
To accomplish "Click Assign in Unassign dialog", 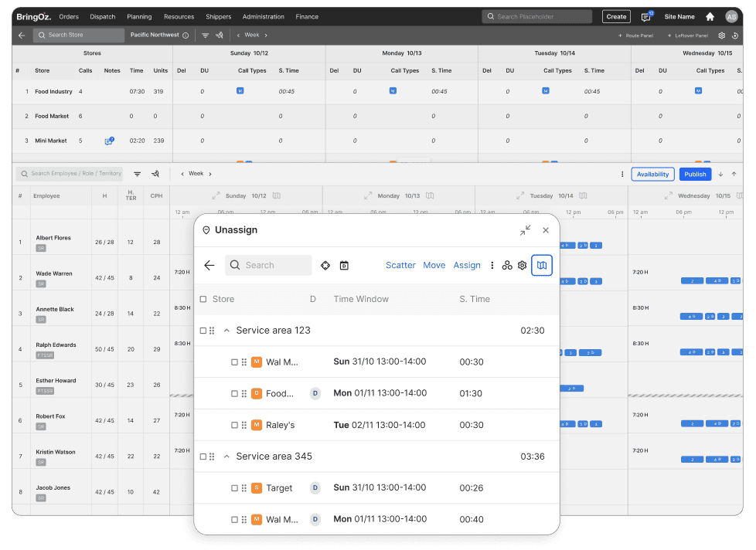I will click(x=467, y=266).
